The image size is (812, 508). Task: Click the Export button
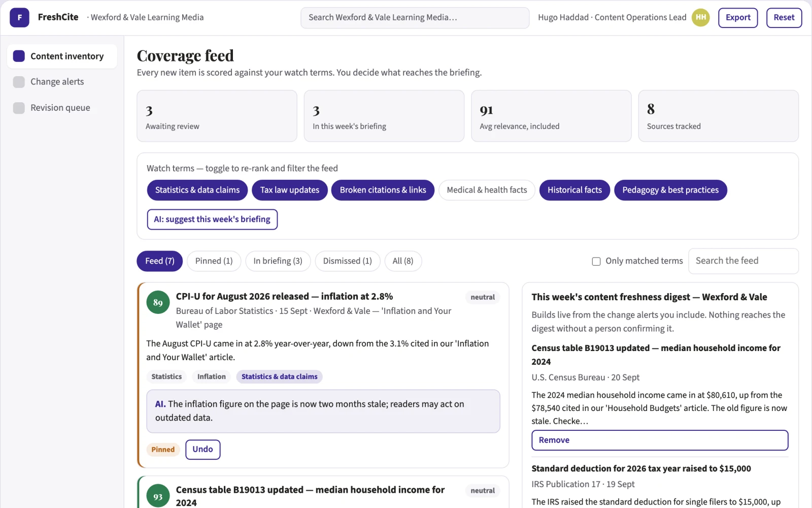coord(738,18)
